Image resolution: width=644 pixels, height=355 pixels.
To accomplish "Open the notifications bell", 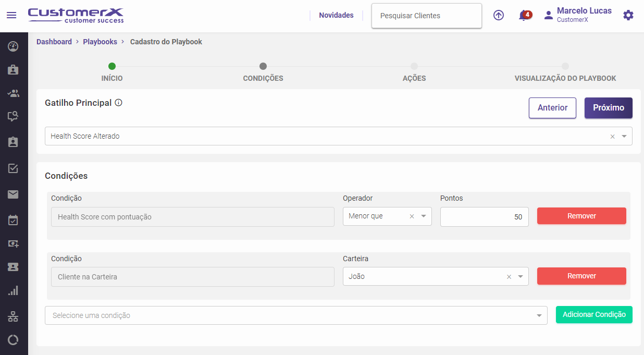I will [x=524, y=16].
